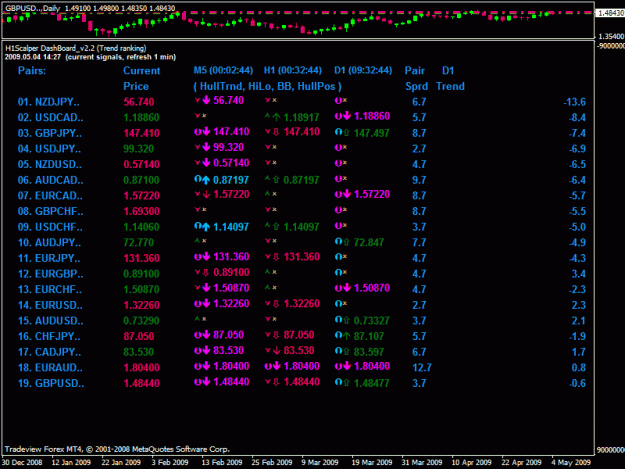
Task: Click the M5 red down arrow beside 0.89100
Action: pyautogui.click(x=206, y=273)
